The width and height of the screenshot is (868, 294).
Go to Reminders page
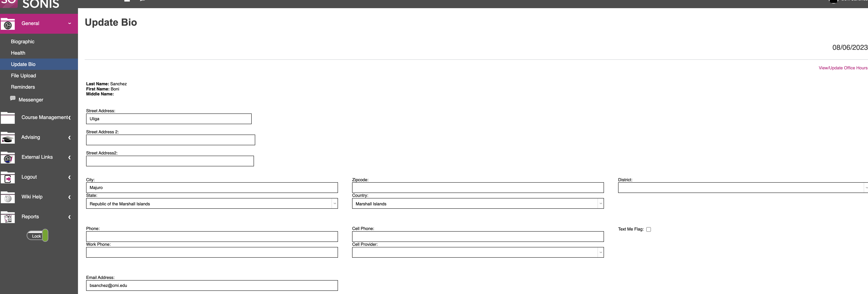pyautogui.click(x=23, y=87)
